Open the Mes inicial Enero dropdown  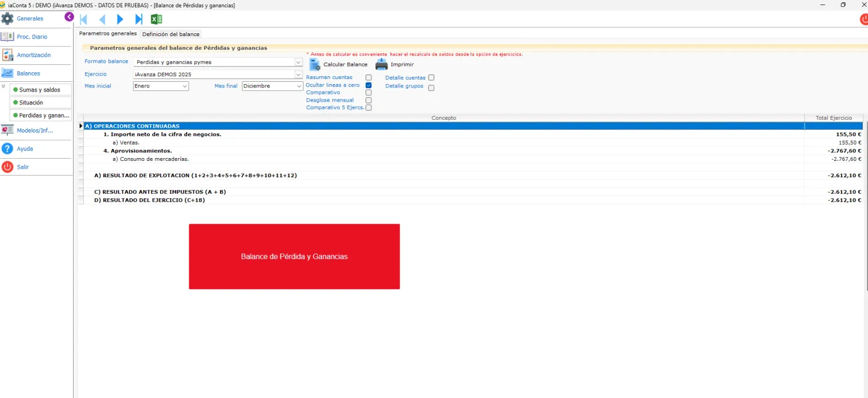pyautogui.click(x=161, y=86)
